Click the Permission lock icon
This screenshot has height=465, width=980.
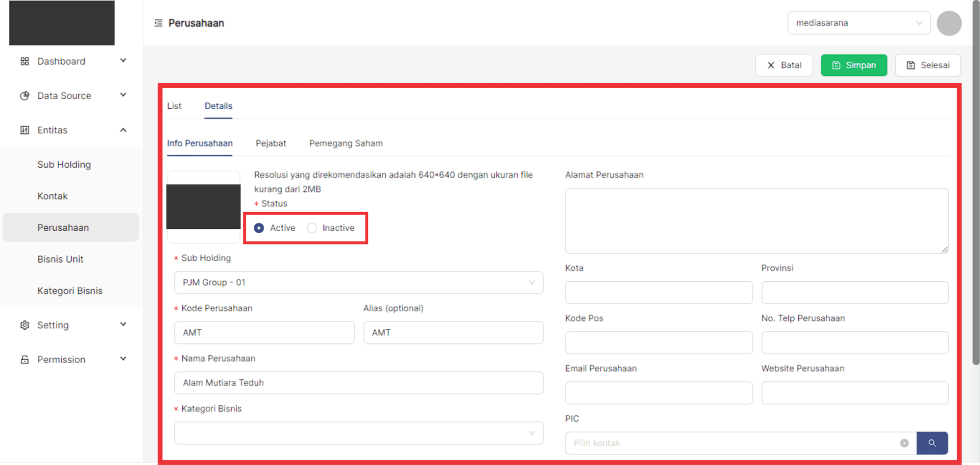point(24,360)
